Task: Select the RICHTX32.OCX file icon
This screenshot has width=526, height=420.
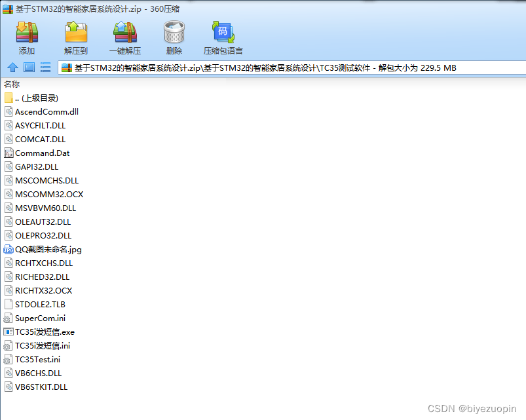Action: [9, 290]
